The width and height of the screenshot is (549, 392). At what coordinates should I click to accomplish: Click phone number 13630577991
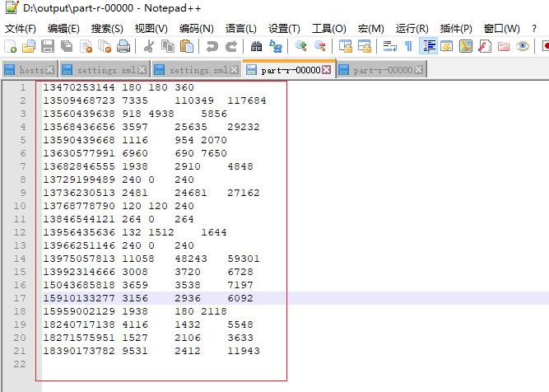[79, 153]
